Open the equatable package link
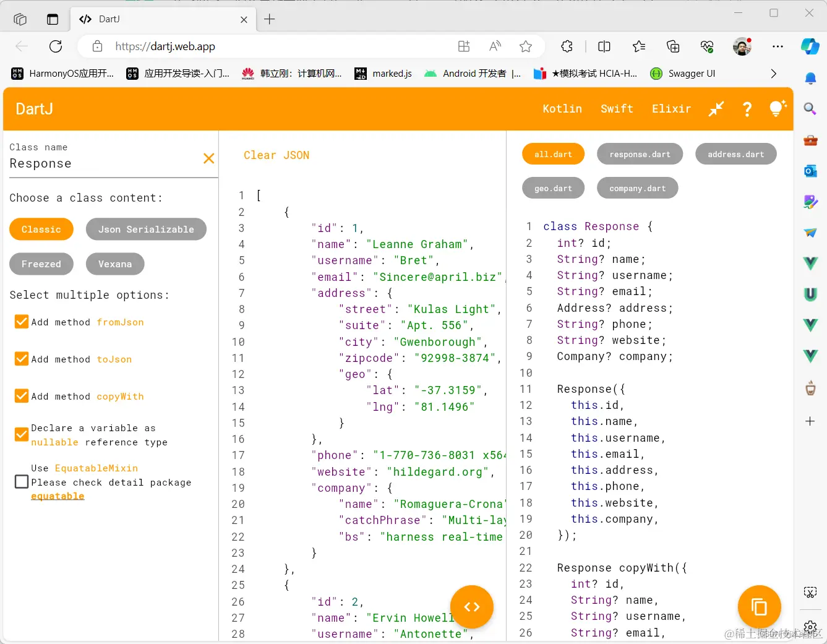 pos(58,496)
